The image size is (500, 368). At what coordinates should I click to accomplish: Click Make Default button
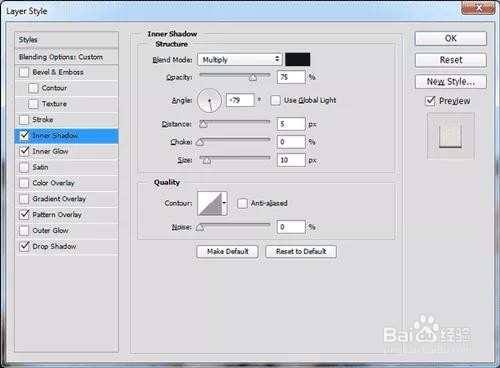[x=227, y=251]
